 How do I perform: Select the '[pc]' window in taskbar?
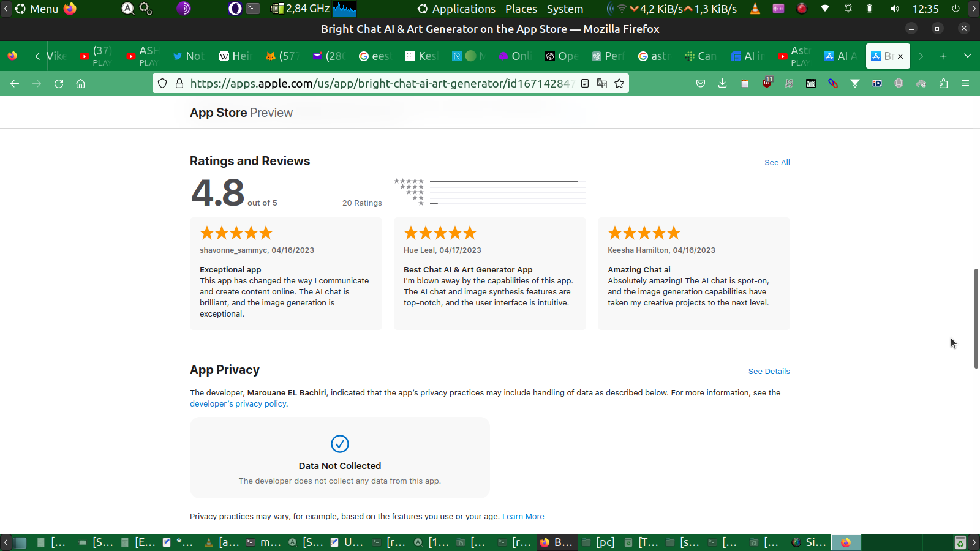[599, 542]
